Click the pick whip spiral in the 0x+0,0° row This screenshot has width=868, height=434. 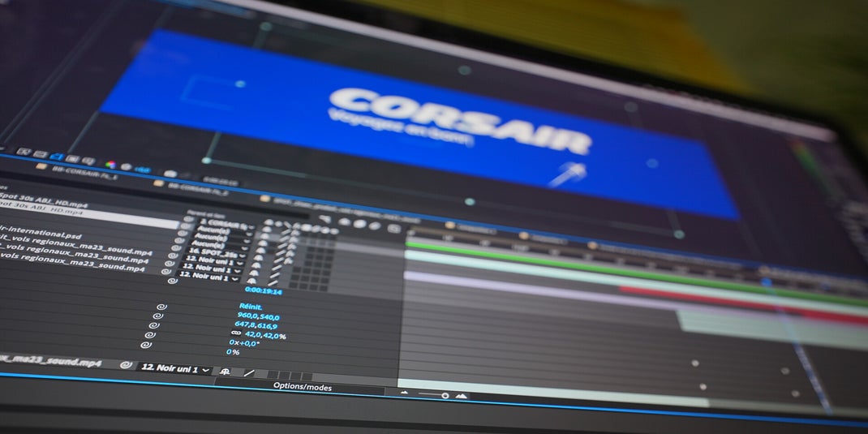coord(145,344)
